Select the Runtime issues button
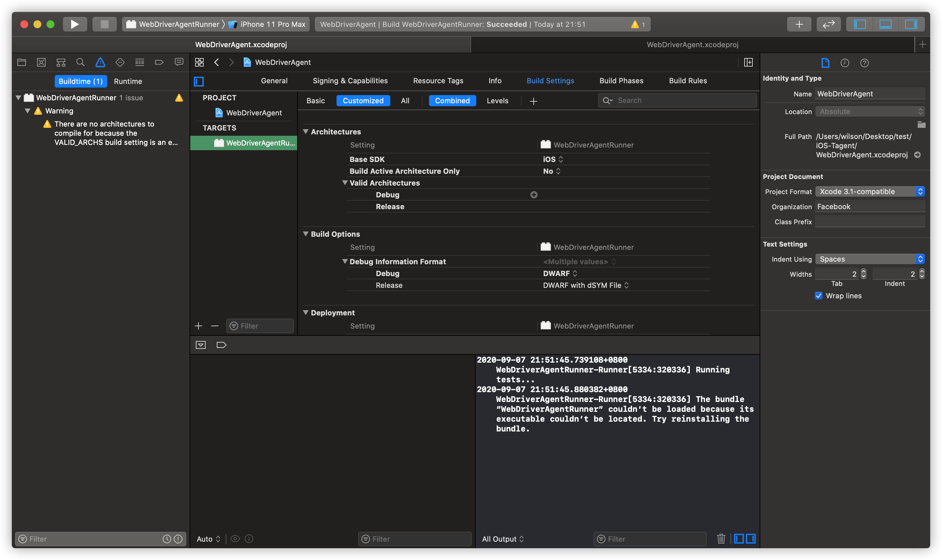This screenshot has width=942, height=560. 128,81
